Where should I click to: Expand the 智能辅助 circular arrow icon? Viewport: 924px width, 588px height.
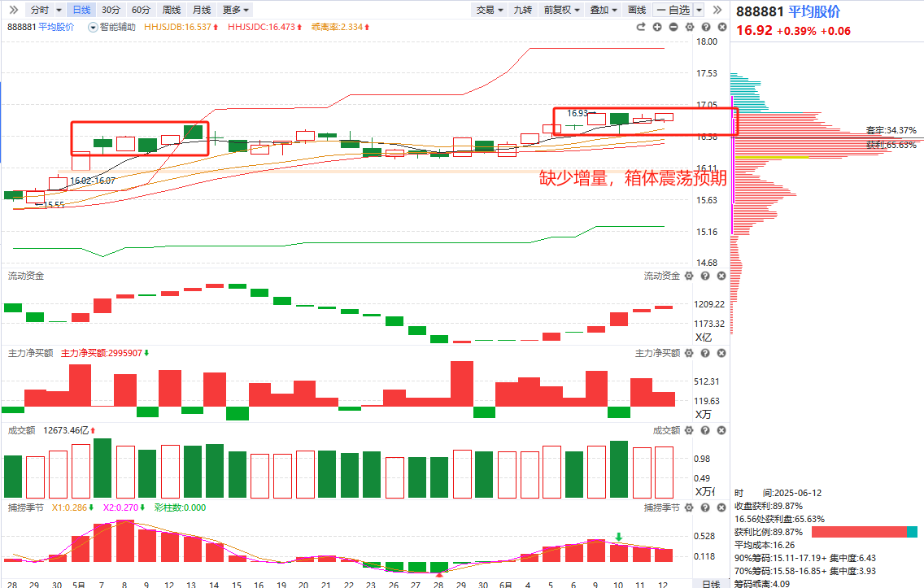coord(93,27)
